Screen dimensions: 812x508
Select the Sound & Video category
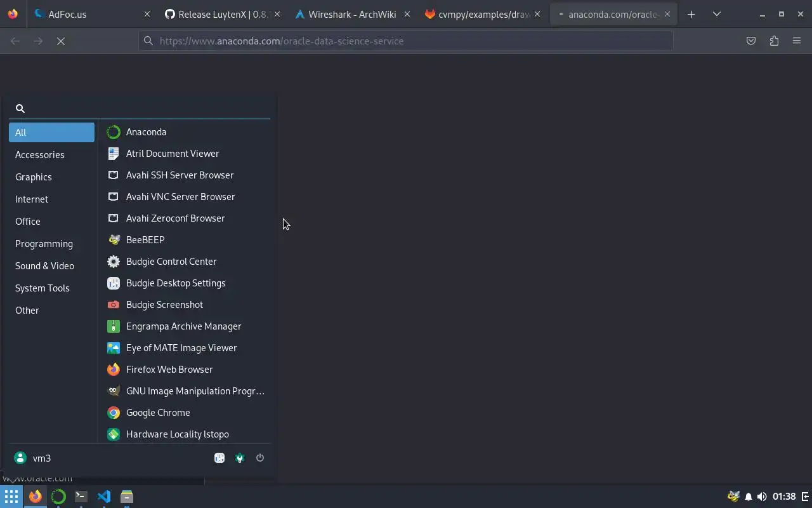pyautogui.click(x=51, y=266)
